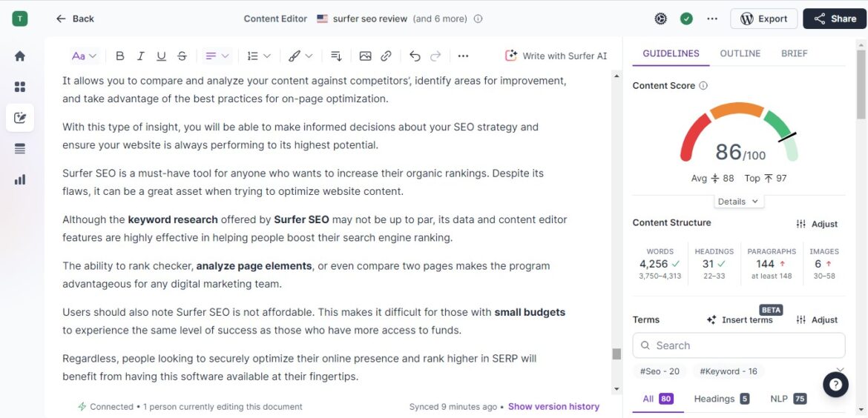Expand the score Details dropdown

click(x=738, y=202)
